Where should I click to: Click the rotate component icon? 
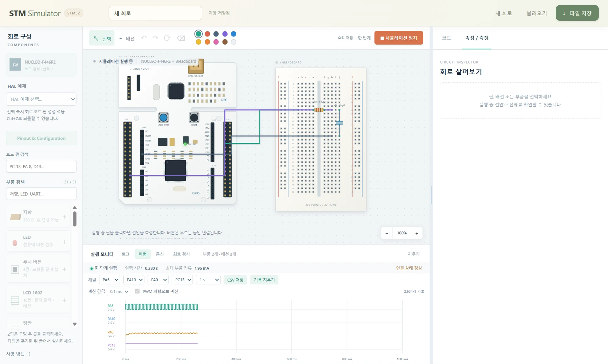tap(167, 38)
